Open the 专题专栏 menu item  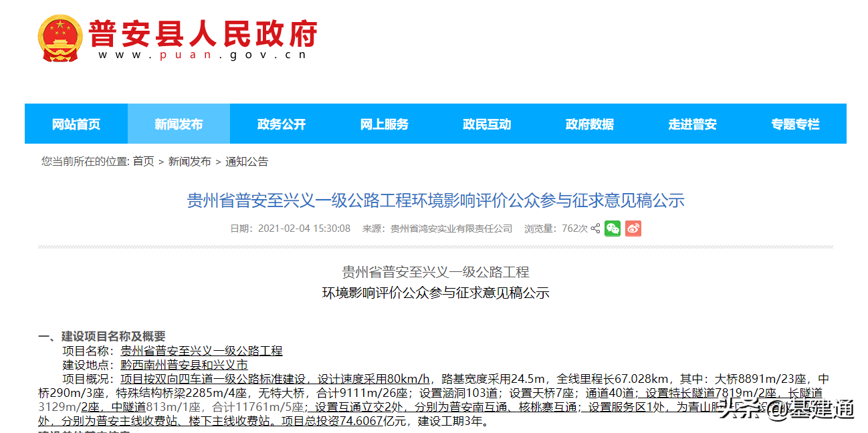click(794, 124)
